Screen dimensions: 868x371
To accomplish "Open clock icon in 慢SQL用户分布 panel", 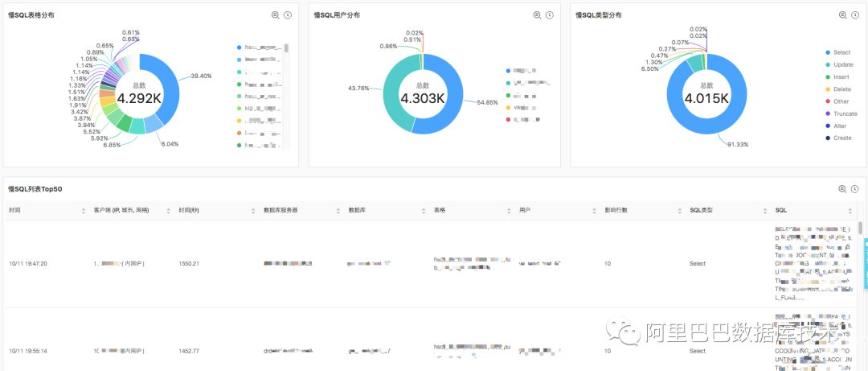I will 550,15.
